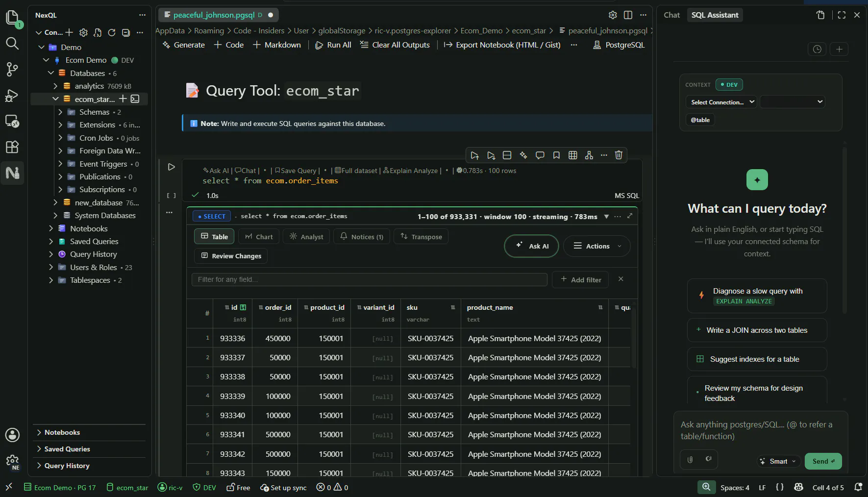This screenshot has height=497, width=868.
Task: Open terminal for ecom_star database
Action: pyautogui.click(x=135, y=99)
